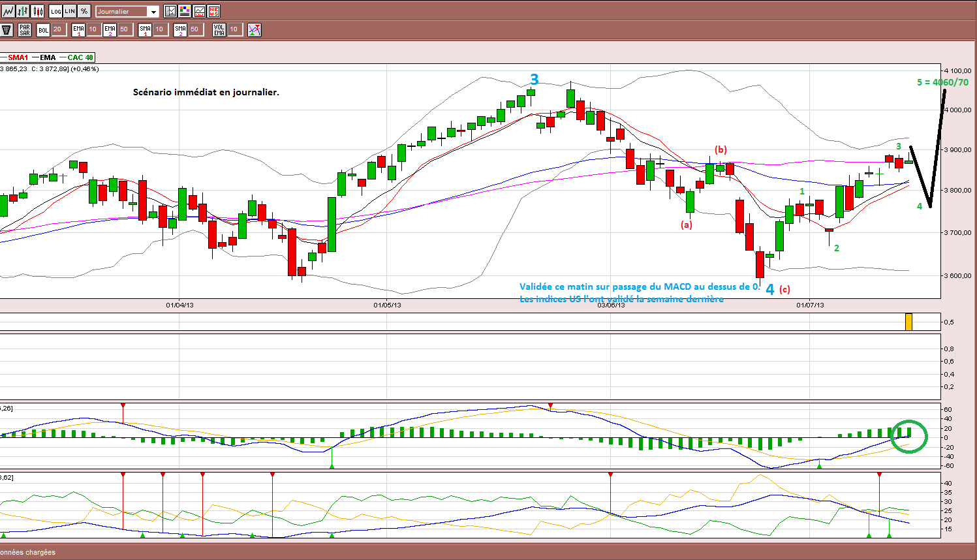Screen dimensions: 977x560
Task: Click the 01/05/13 date axis label
Action: (387, 305)
